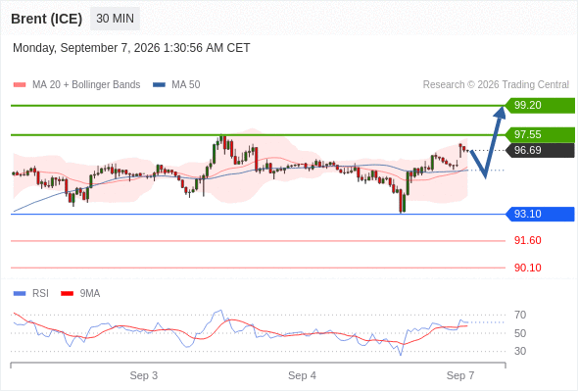The width and height of the screenshot is (578, 392).
Task: Click the red 9MA legend swatch
Action: [x=67, y=294]
